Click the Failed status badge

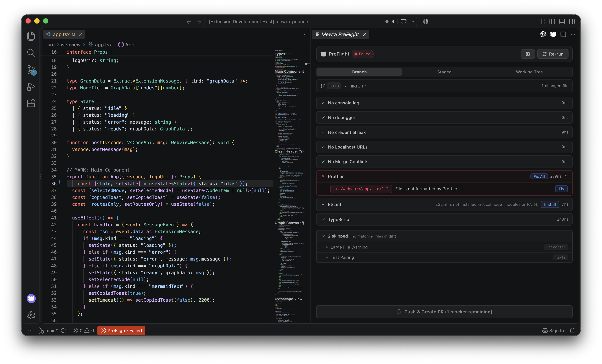[363, 54]
